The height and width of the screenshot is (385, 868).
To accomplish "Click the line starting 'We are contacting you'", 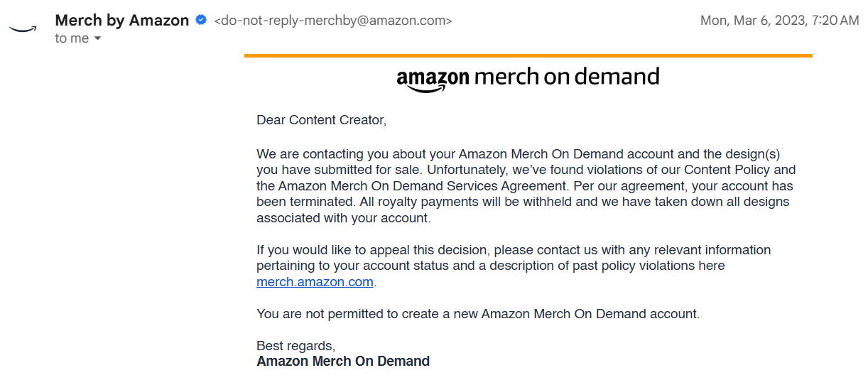I will click(518, 154).
